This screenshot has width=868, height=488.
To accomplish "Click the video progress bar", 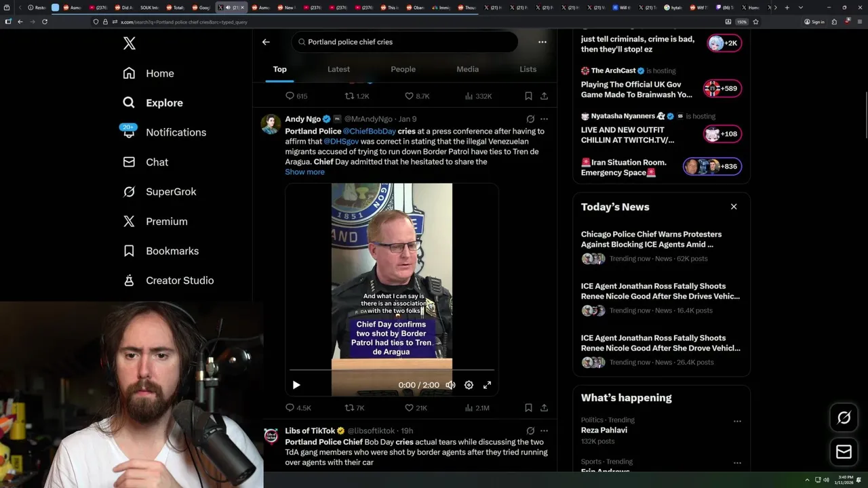I will point(392,370).
